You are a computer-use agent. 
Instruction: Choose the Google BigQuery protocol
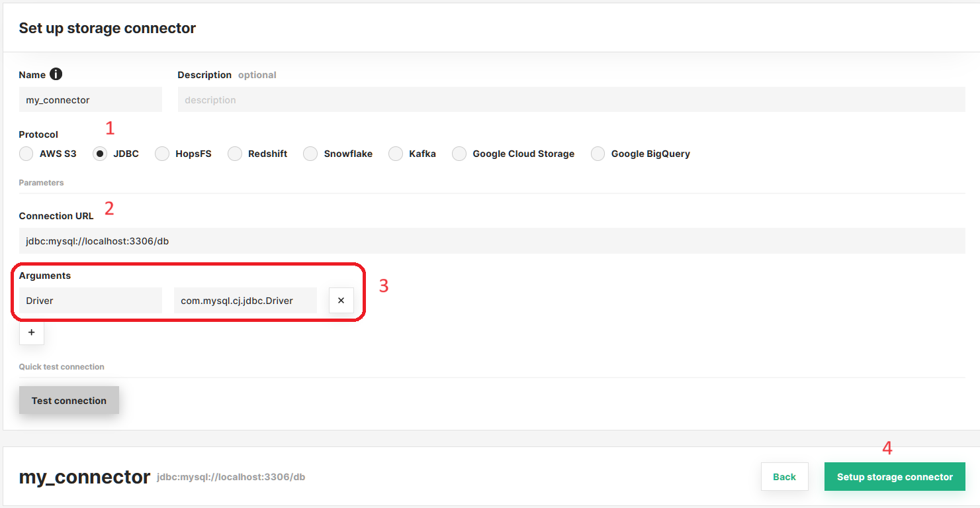point(598,154)
